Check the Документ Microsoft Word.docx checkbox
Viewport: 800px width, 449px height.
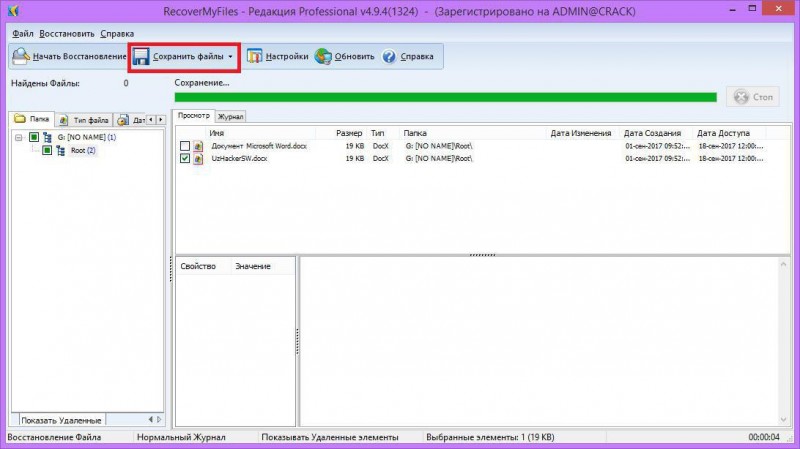tap(185, 146)
